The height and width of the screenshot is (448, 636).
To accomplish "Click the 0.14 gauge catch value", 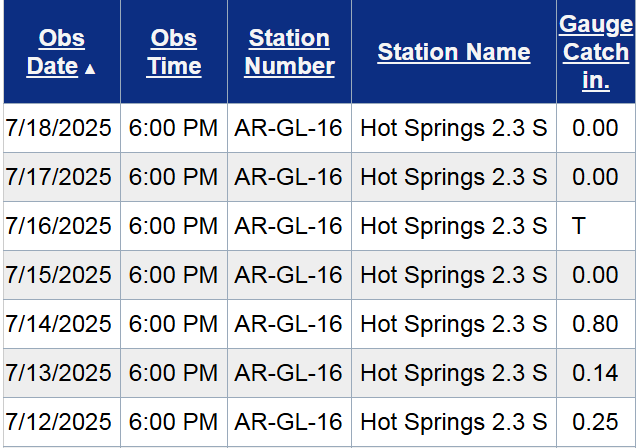I will (x=595, y=373).
